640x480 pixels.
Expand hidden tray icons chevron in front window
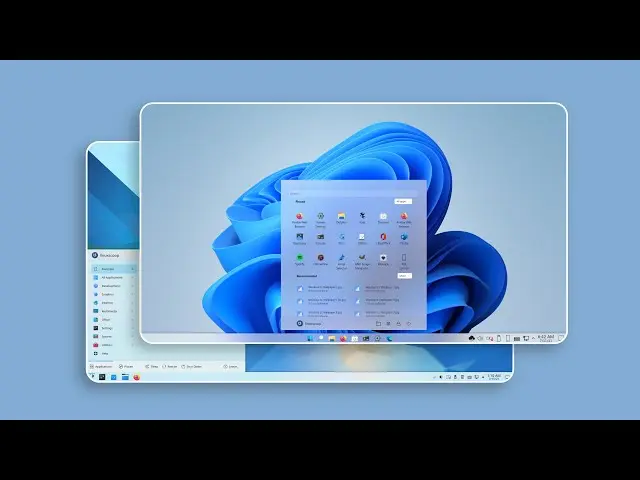(x=533, y=338)
